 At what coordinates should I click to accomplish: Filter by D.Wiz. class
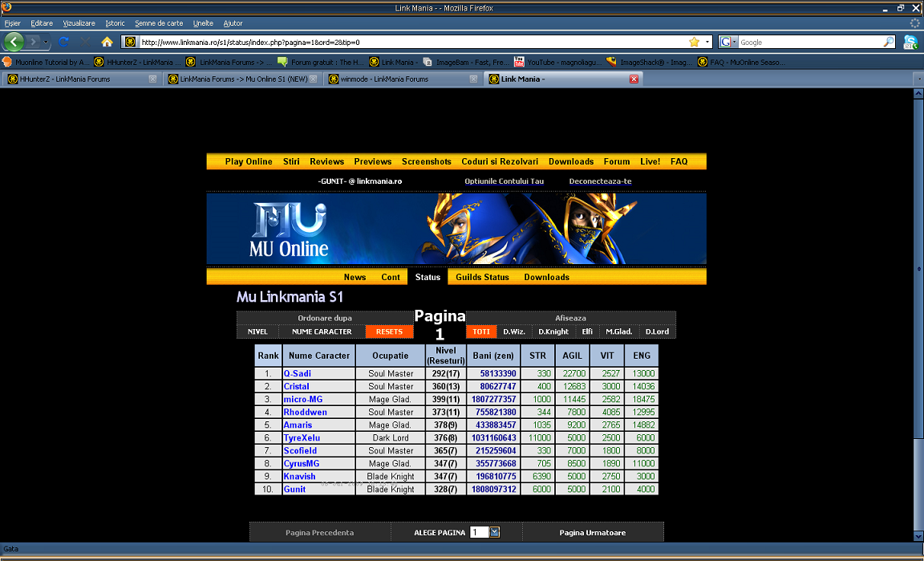(x=514, y=331)
